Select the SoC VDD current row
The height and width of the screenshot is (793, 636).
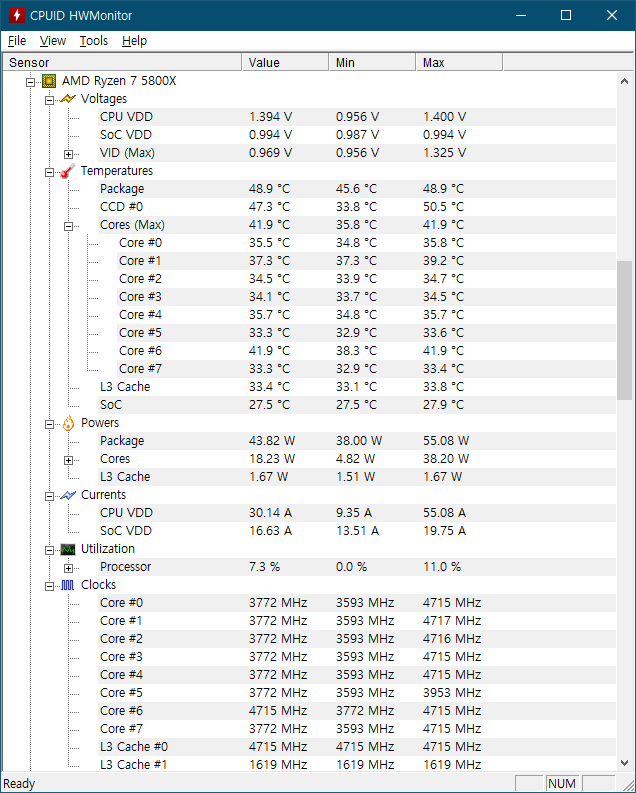point(357,531)
